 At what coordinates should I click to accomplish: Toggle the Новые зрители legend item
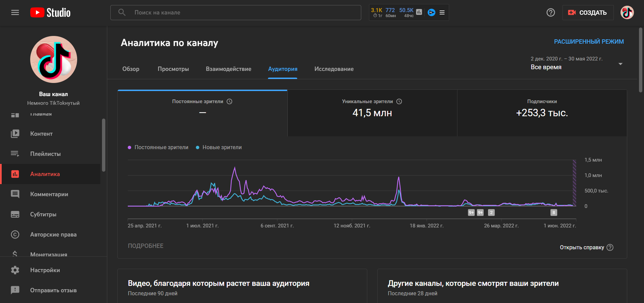219,147
